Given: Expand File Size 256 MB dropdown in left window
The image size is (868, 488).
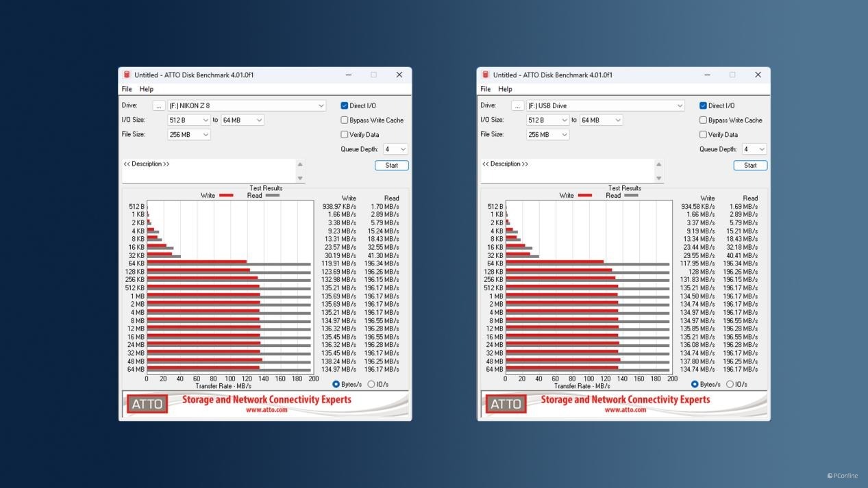Looking at the screenshot, I should (189, 135).
